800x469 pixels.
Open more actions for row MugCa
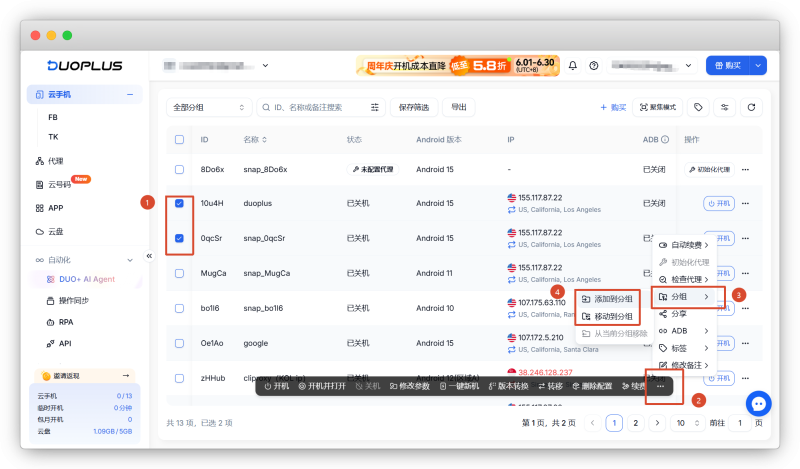point(745,273)
